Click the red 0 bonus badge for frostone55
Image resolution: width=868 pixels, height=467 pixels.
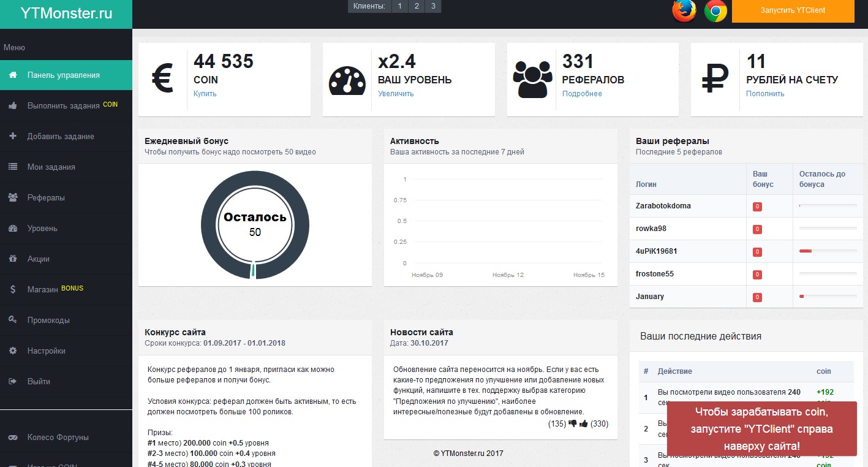pos(757,275)
